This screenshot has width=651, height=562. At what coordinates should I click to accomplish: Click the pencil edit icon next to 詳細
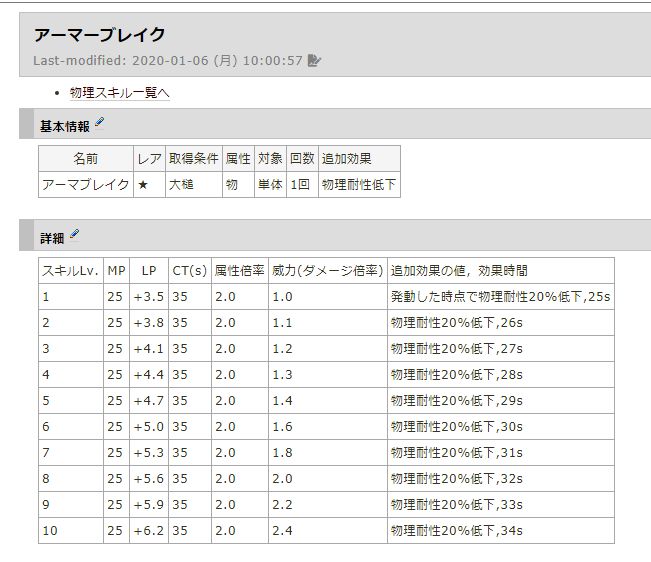click(74, 234)
